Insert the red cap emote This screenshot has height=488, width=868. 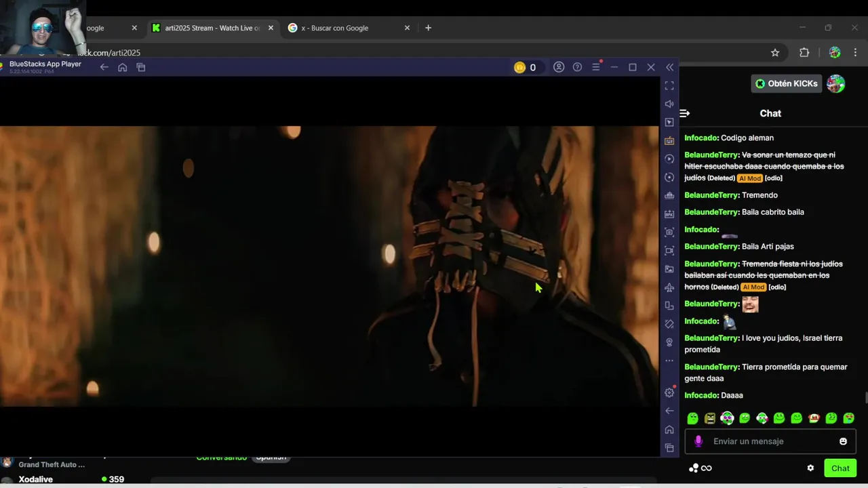pos(814,418)
